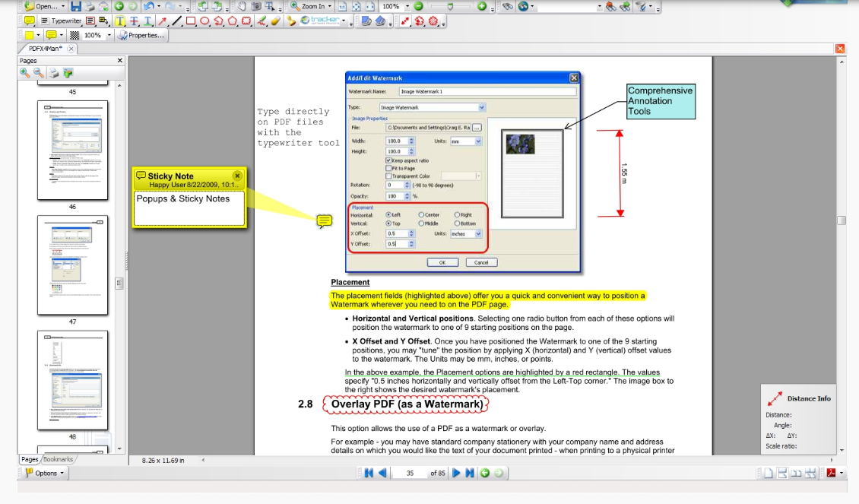The width and height of the screenshot is (859, 504).
Task: Click the yellow fill color swatch
Action: tap(28, 35)
